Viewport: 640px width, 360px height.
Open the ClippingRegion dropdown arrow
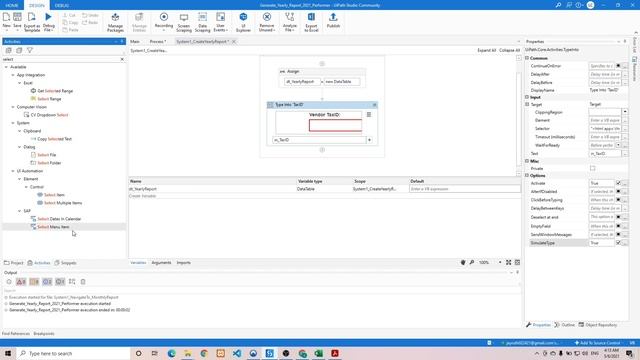tap(624, 111)
